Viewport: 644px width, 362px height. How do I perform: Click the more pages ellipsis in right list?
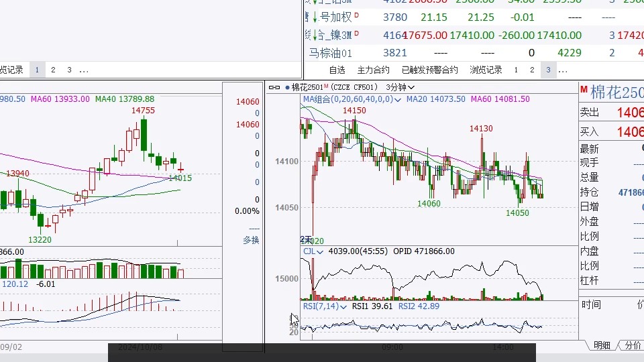pos(563,70)
